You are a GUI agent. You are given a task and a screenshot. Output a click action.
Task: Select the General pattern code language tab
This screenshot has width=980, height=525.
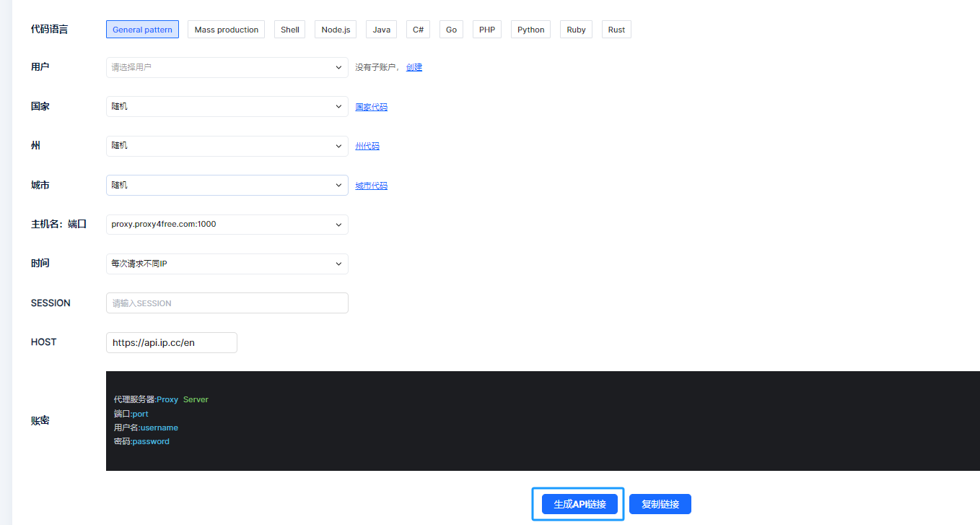142,30
